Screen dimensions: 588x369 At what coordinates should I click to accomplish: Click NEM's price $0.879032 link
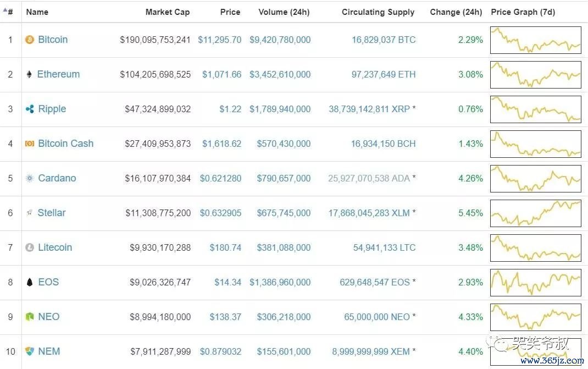[220, 351]
